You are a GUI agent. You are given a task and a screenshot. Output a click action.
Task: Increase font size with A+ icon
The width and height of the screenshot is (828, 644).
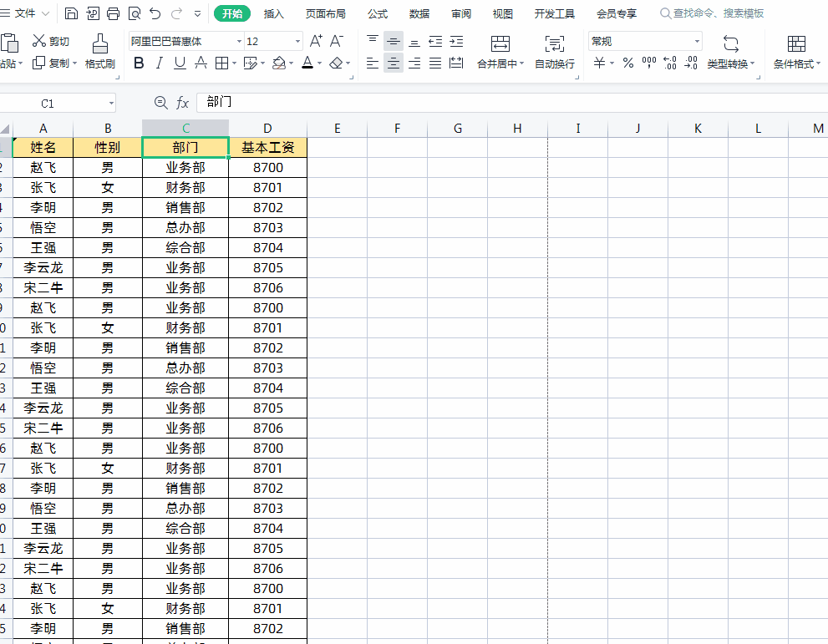(x=316, y=41)
